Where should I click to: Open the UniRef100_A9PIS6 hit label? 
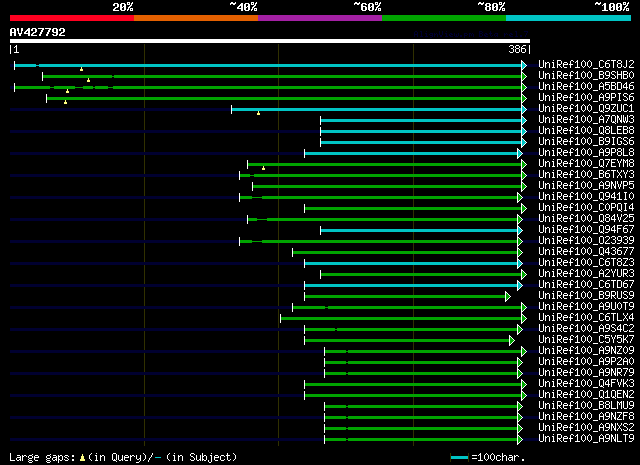click(586, 98)
